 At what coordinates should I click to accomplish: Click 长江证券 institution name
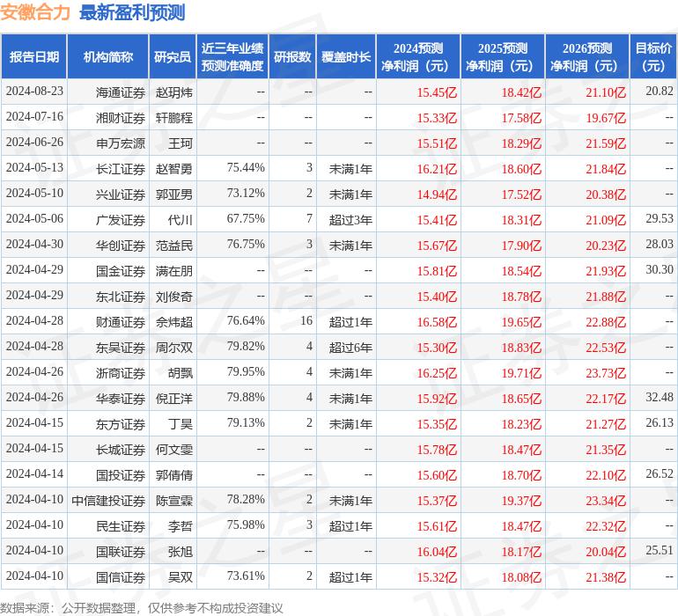tap(121, 169)
